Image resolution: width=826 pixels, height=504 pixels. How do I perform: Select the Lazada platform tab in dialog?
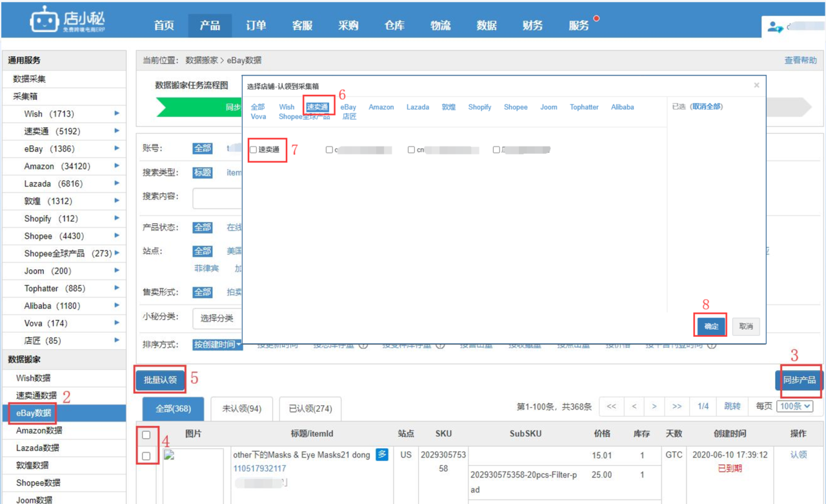coord(418,107)
